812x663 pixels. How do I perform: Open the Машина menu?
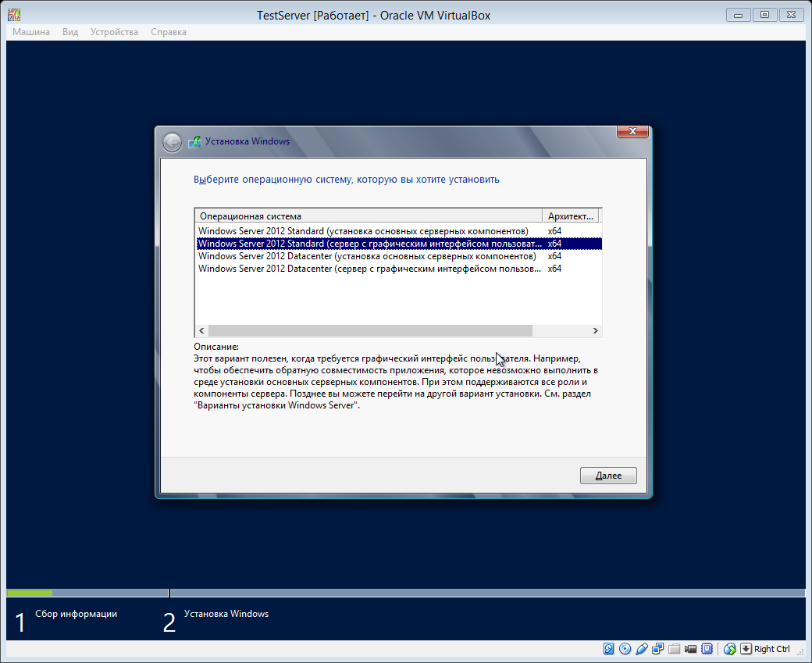click(x=31, y=31)
